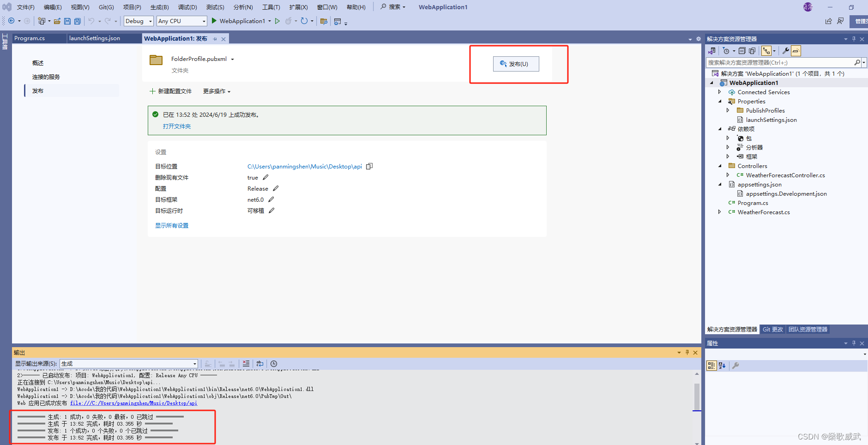Click the Save All double disk icon
868x445 pixels.
(78, 21)
